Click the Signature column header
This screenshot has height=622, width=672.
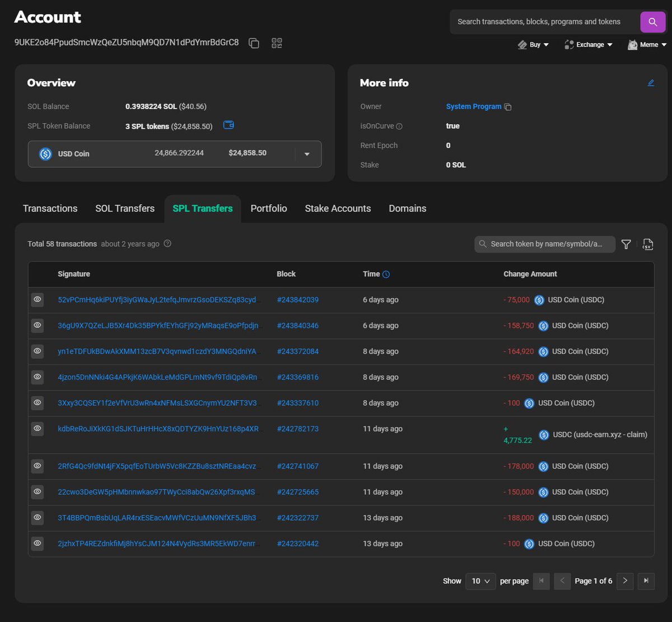click(x=74, y=274)
